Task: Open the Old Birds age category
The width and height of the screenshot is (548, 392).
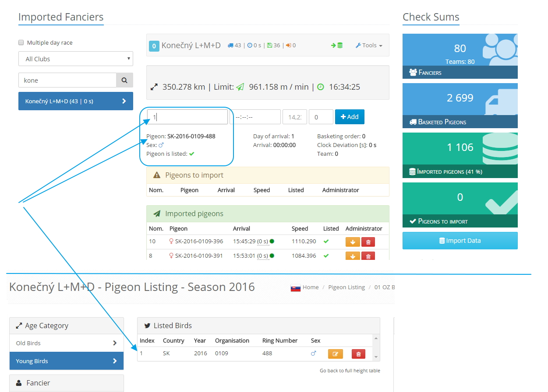Action: tap(67, 343)
